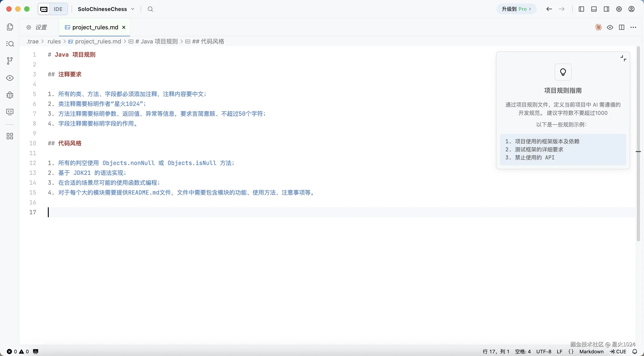
Task: Click the 升级到 Pro upgrade button
Action: [517, 9]
